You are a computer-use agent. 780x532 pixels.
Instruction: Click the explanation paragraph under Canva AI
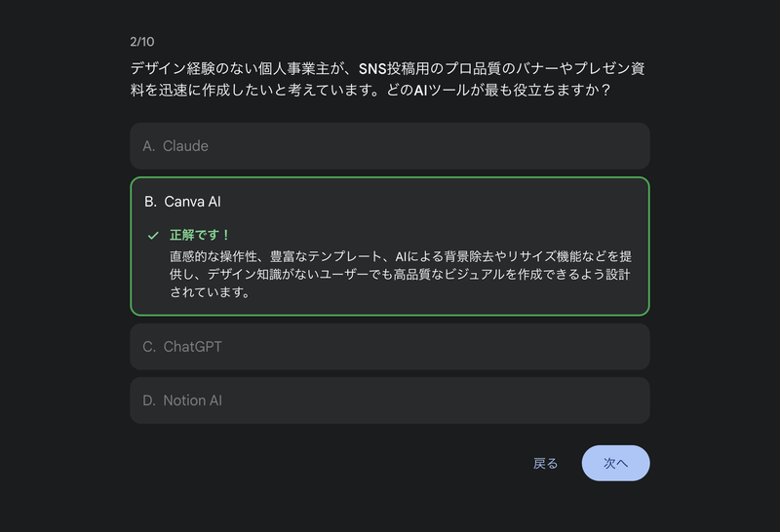tap(400, 274)
